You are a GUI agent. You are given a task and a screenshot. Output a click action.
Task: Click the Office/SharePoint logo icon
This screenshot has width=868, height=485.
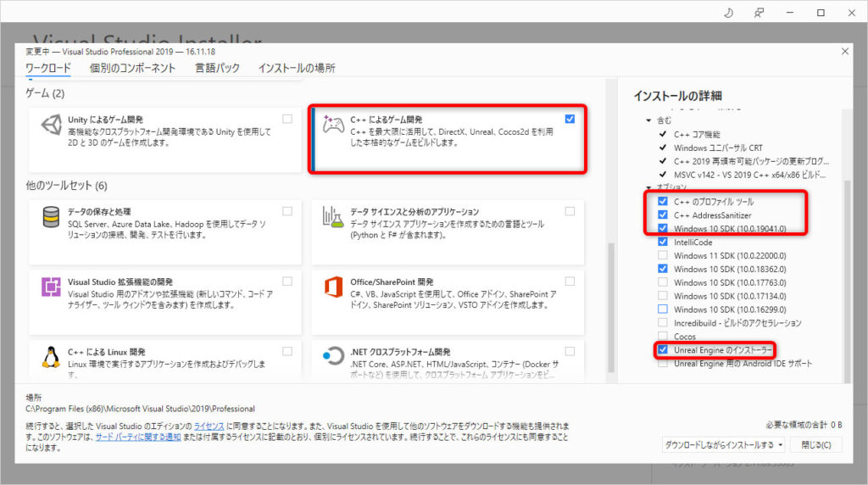click(333, 287)
